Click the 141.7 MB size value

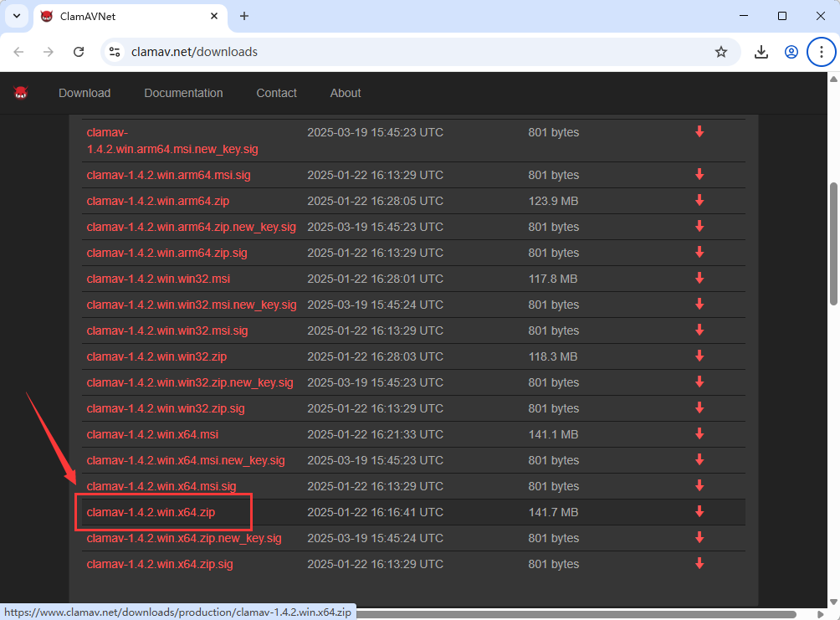[x=553, y=512]
